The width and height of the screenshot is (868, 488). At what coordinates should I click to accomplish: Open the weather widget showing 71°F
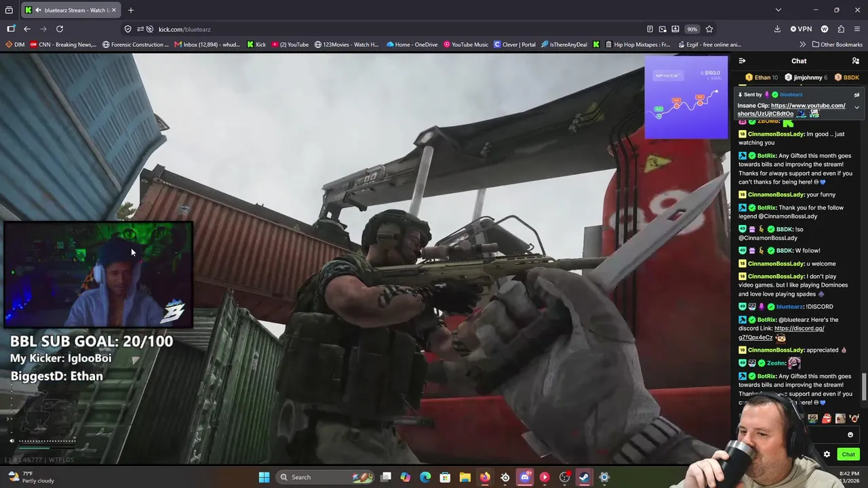tap(31, 477)
